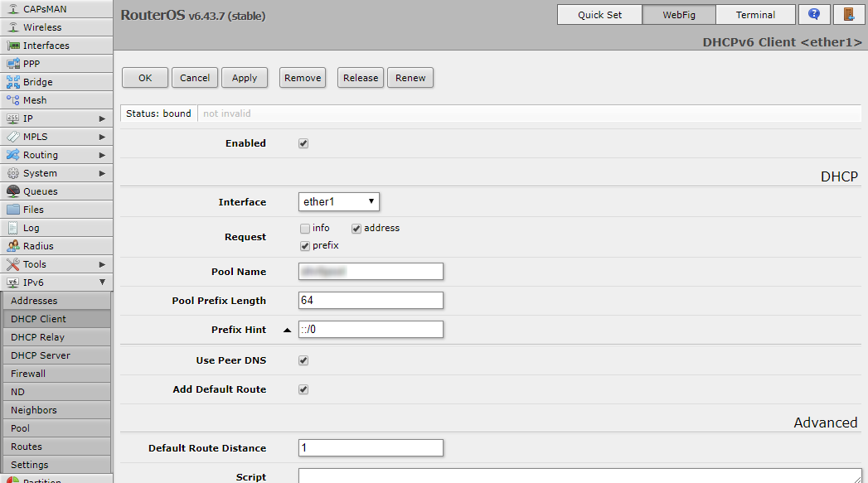Screen dimensions: 868x483
Task: Click the Queues icon in sidebar
Action: tap(13, 191)
